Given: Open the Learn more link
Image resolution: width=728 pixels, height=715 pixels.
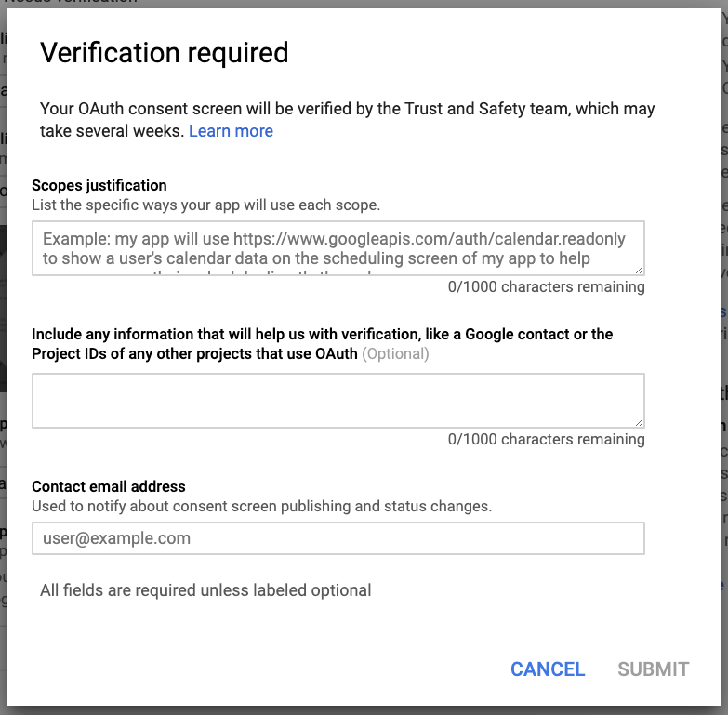Looking at the screenshot, I should coord(231,131).
